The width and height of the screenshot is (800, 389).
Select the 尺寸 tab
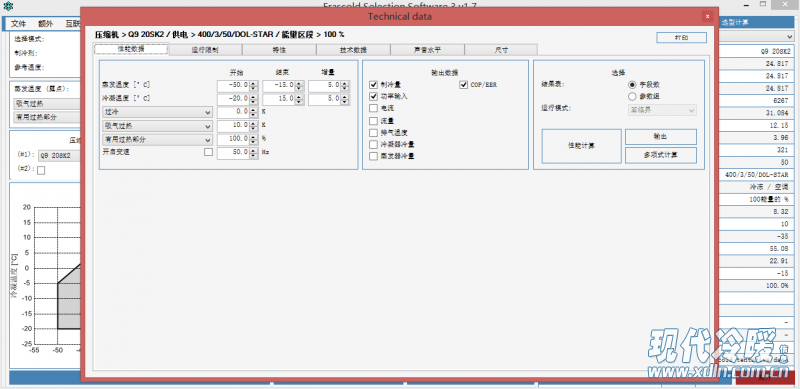(501, 50)
